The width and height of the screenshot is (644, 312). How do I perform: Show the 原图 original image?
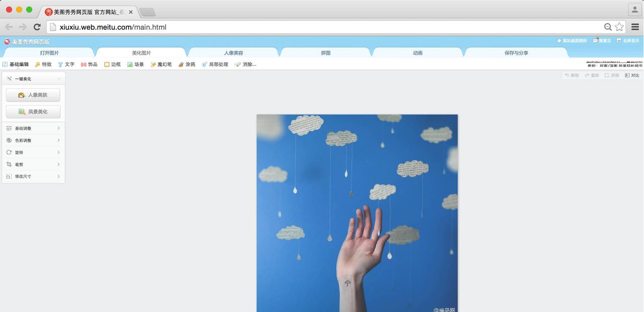[612, 75]
